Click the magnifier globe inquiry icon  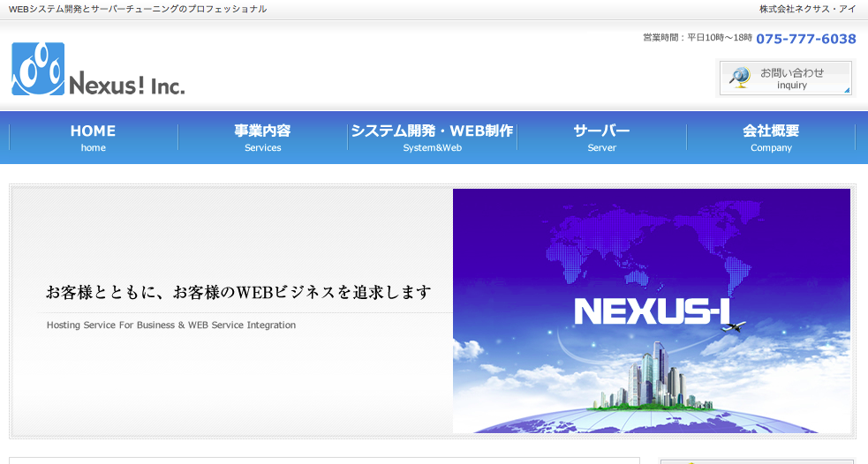coord(740,78)
